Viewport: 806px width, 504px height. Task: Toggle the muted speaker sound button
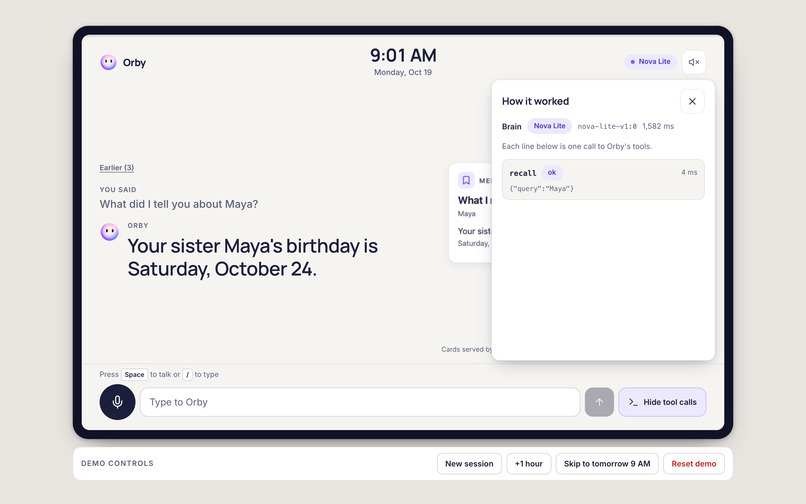pos(693,62)
